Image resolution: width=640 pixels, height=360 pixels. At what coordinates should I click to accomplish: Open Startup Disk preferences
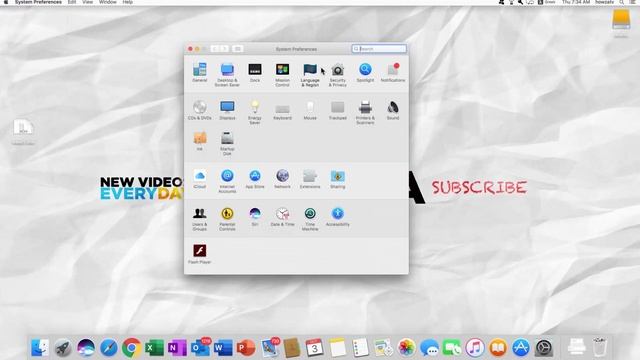(227, 143)
